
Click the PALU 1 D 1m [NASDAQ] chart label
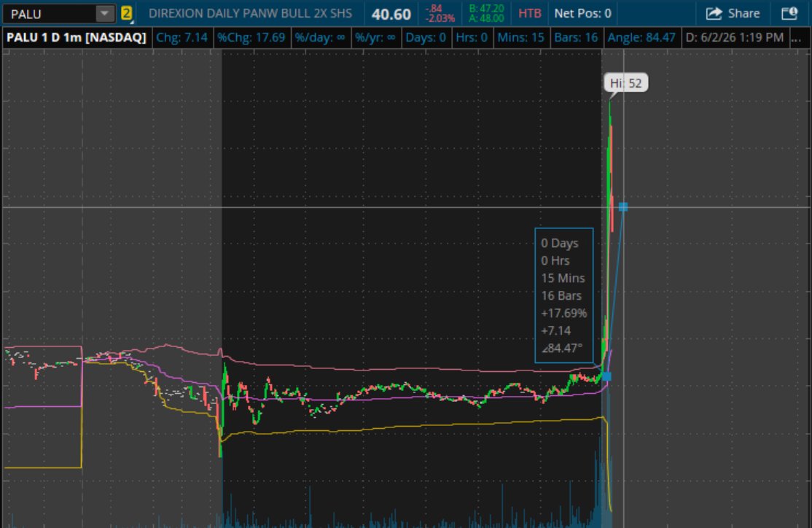[x=77, y=37]
